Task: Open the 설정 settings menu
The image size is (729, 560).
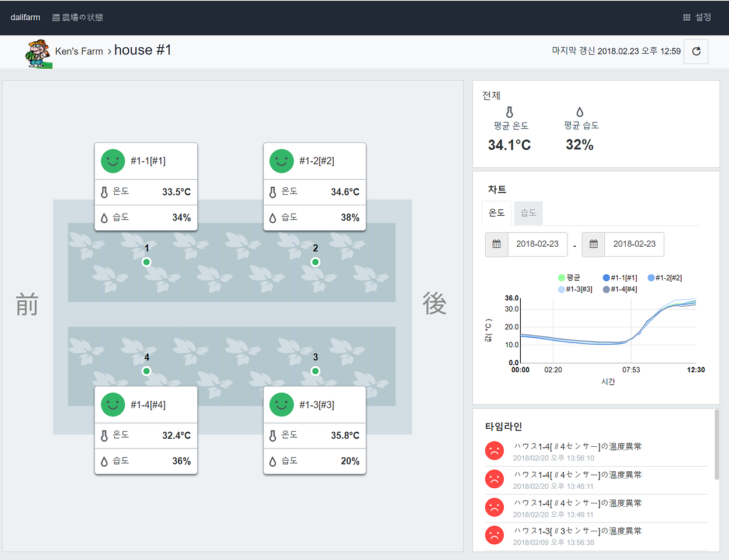Action: tap(697, 17)
